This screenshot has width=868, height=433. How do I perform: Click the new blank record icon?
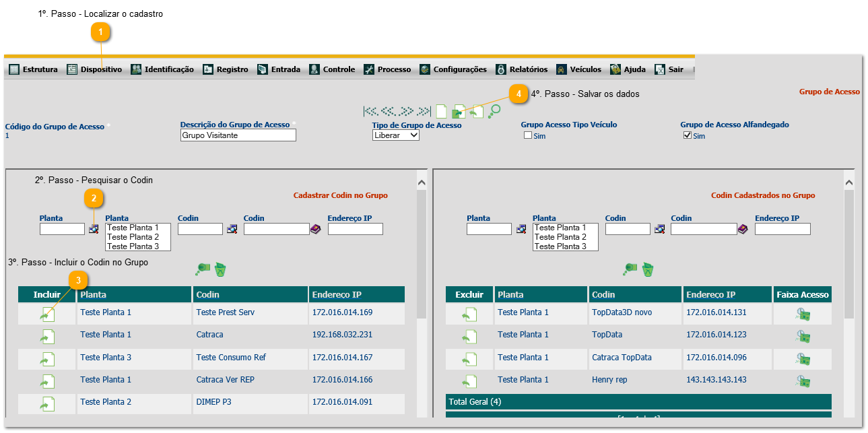click(x=441, y=111)
